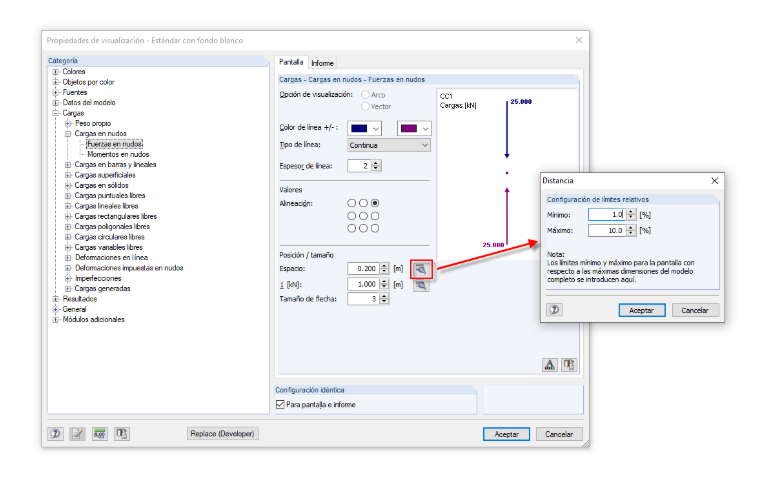Expand the Fuentes node

[56, 92]
